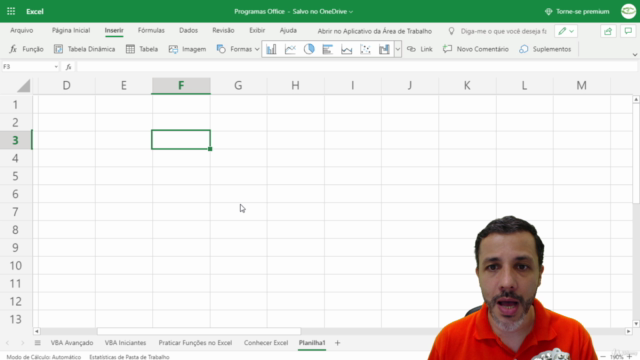
Task: Click the Função insert function button
Action: click(27, 49)
